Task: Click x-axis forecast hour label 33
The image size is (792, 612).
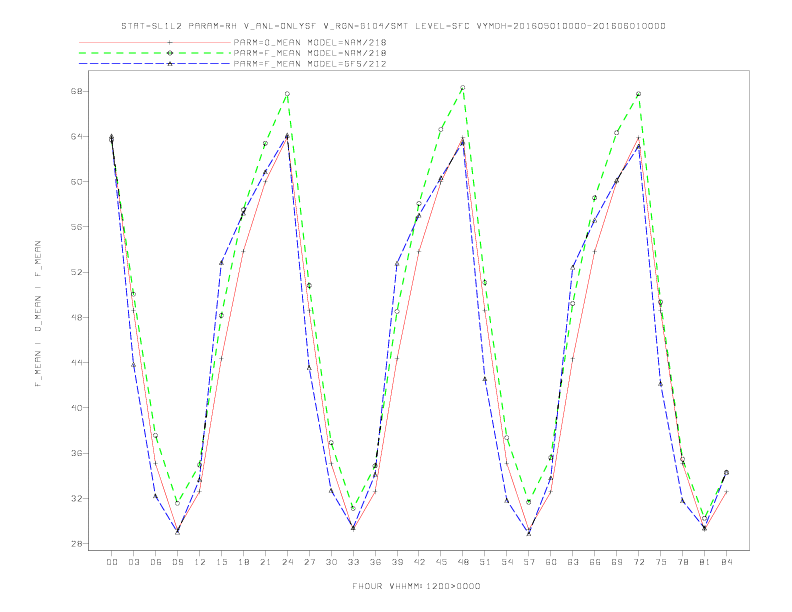Action: click(x=353, y=562)
